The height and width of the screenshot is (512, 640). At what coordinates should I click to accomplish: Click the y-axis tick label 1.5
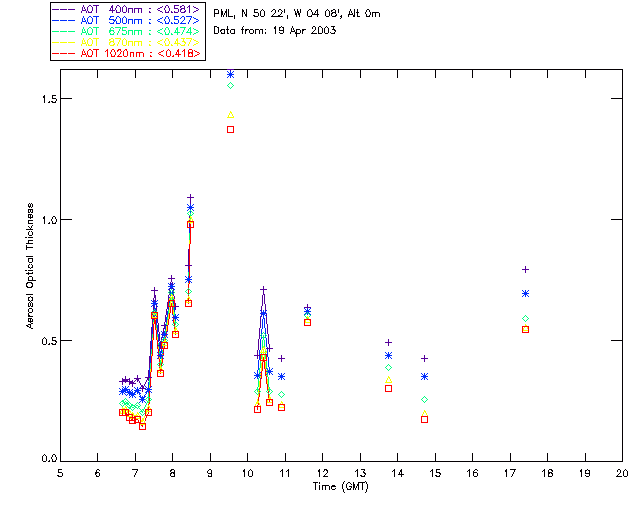coord(49,99)
